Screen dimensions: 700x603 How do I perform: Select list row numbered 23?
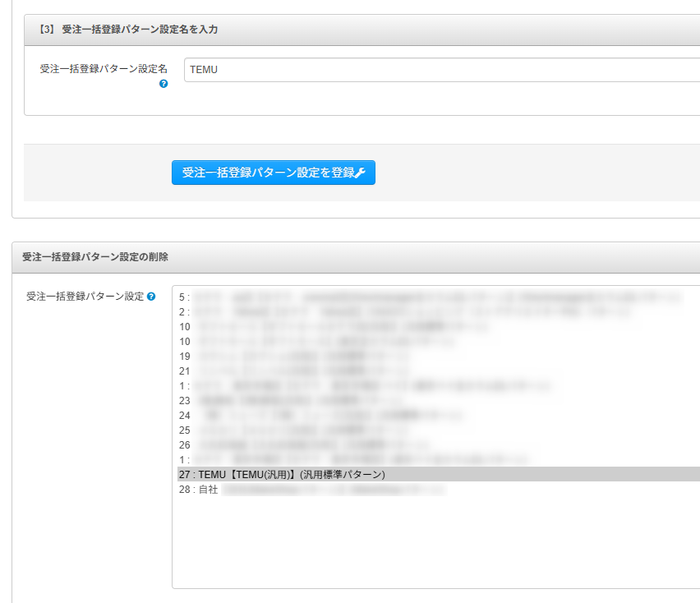439,400
